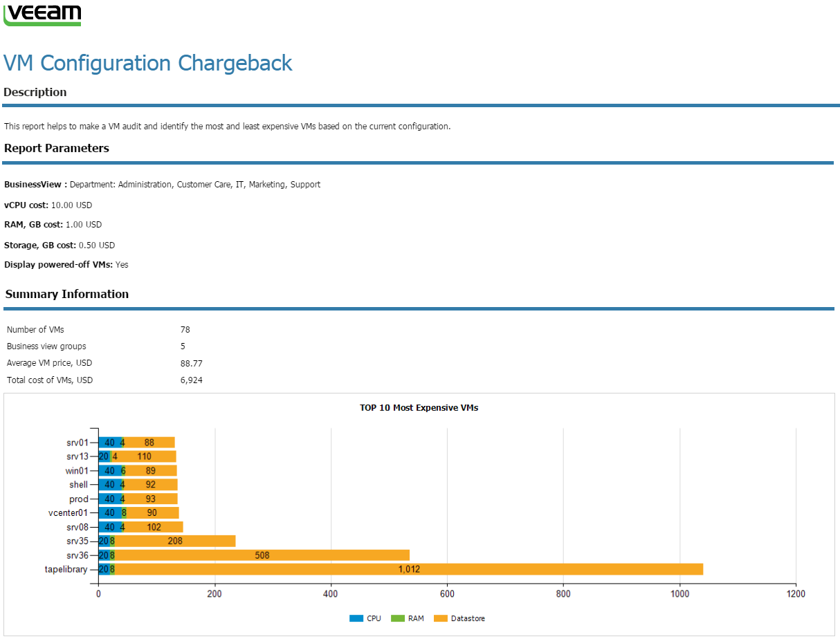
Task: Open the VM Configuration Chargeback title link
Action: pyautogui.click(x=147, y=63)
